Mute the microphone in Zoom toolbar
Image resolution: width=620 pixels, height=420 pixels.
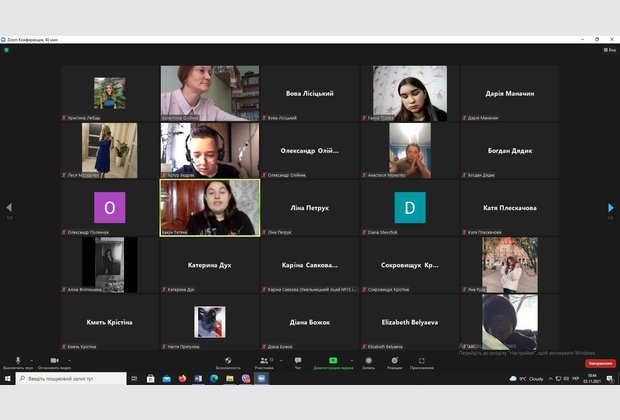pos(17,360)
